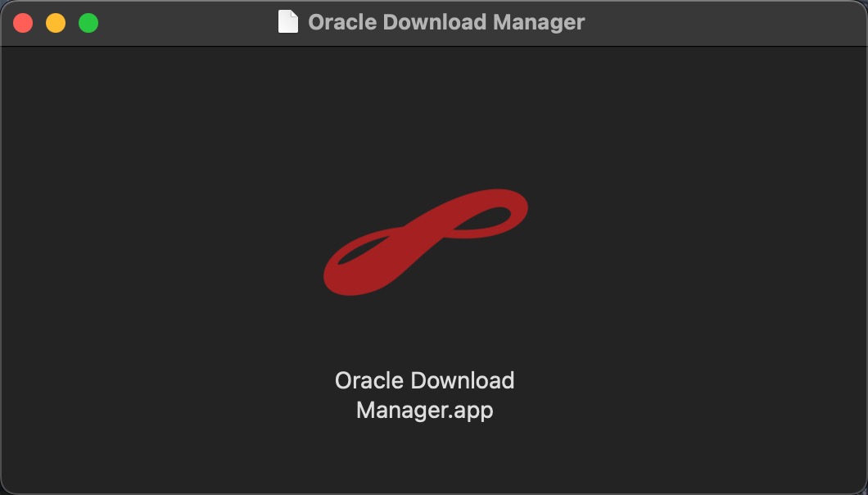The image size is (868, 495).
Task: Click the document proxy icon in title bar
Action: point(288,22)
